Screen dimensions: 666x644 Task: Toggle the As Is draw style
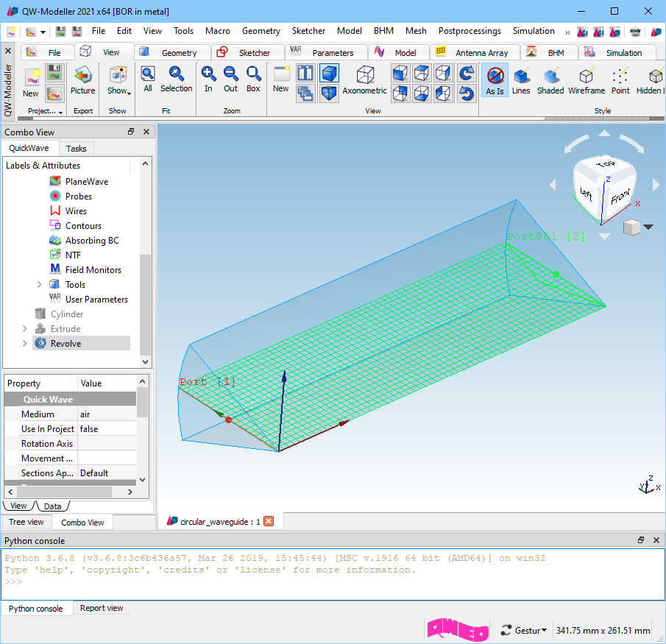tap(495, 80)
